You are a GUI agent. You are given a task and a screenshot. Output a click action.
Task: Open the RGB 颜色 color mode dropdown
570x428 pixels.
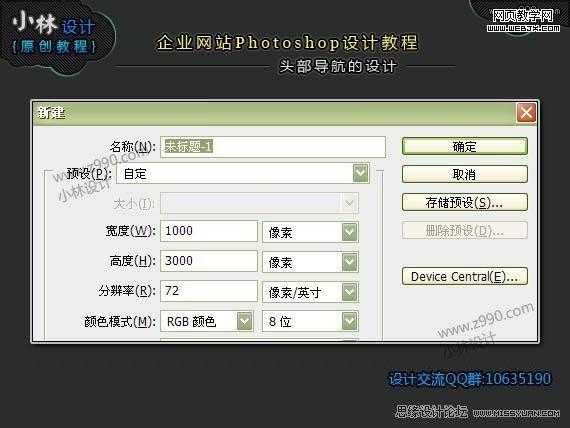point(206,321)
